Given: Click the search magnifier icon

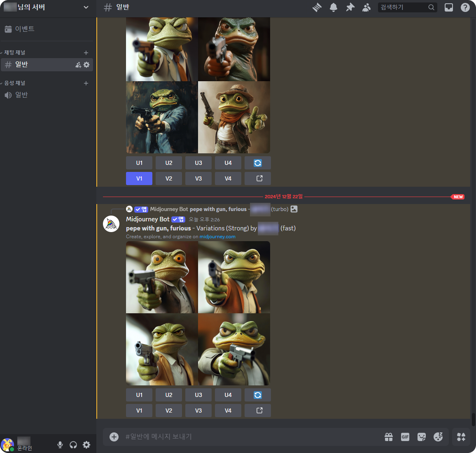Looking at the screenshot, I should (431, 7).
